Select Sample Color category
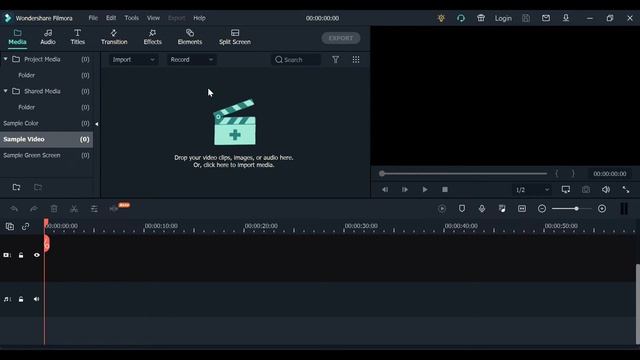This screenshot has width=640, height=360. 46,123
